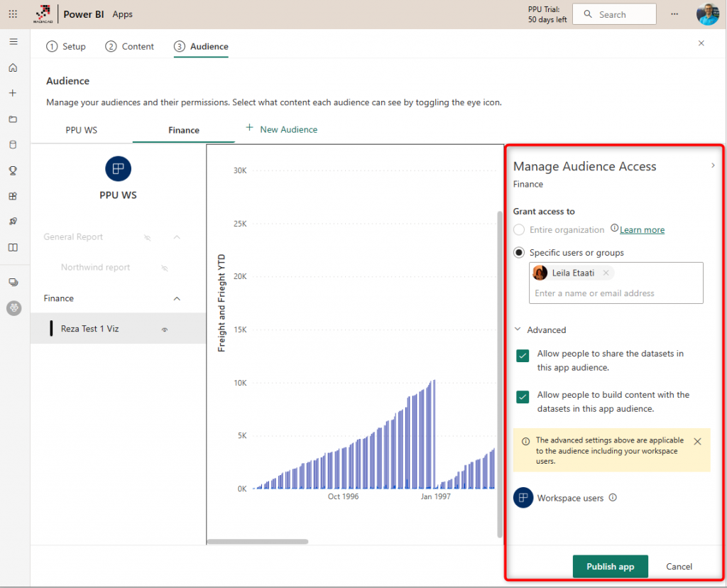Click the Publish app button
Image resolution: width=727 pixels, height=588 pixels.
coord(610,566)
